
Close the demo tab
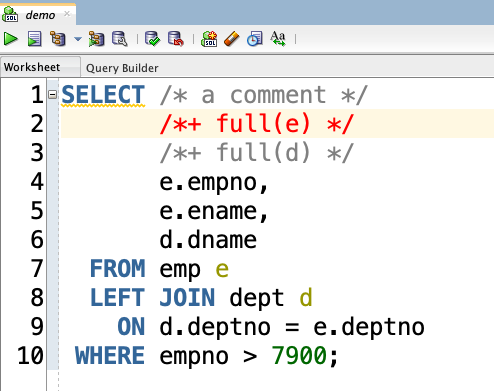coord(67,14)
